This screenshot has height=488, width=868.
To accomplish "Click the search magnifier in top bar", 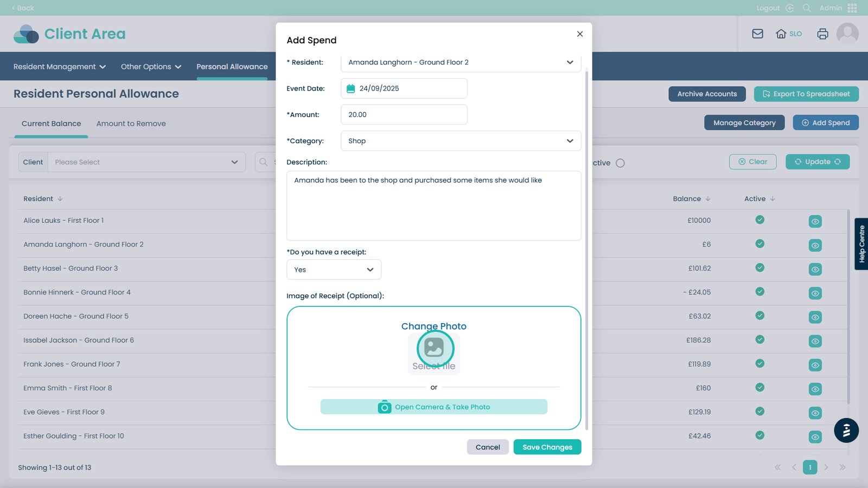I will click(x=807, y=8).
